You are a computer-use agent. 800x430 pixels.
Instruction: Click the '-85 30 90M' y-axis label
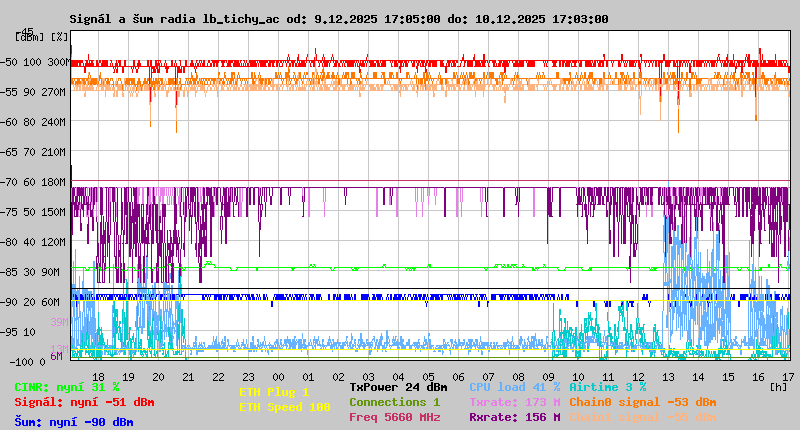[x=31, y=272]
